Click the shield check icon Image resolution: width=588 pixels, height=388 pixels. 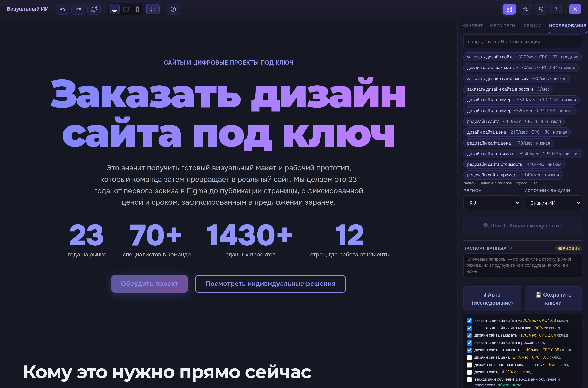[541, 9]
